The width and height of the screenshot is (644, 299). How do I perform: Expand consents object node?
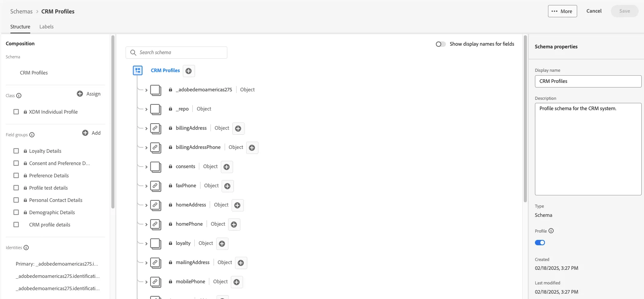click(146, 167)
